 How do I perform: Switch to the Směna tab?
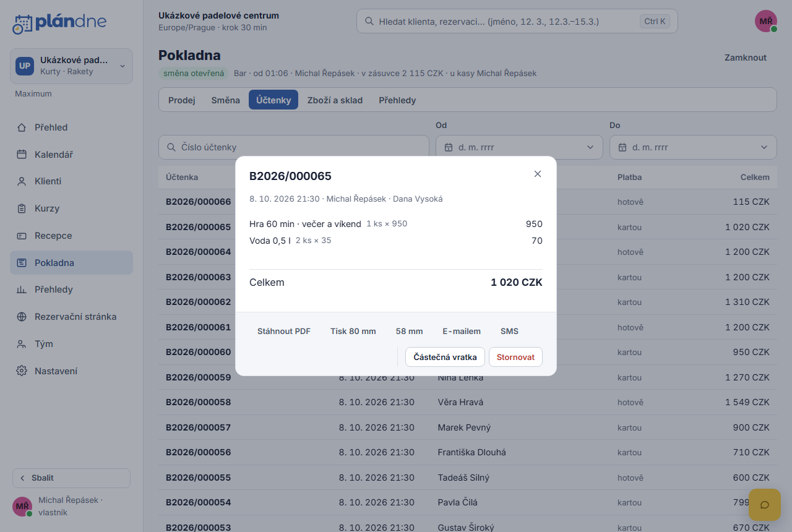coord(225,100)
